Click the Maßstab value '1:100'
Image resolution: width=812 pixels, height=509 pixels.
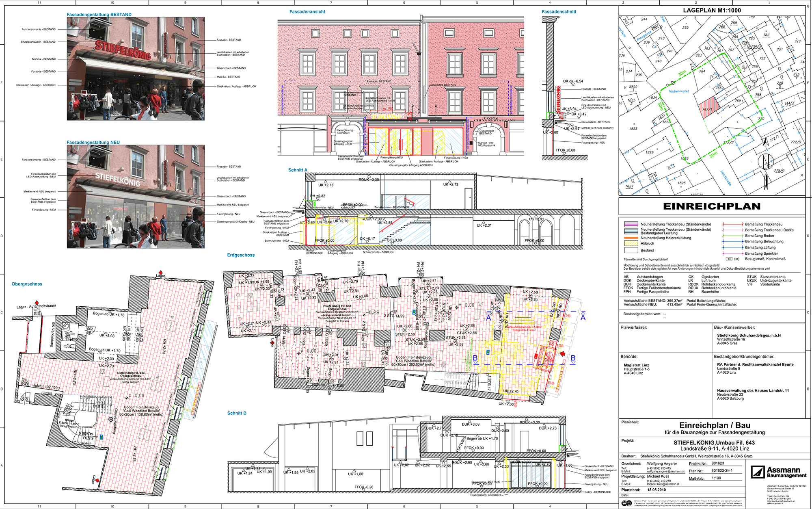[x=716, y=478]
